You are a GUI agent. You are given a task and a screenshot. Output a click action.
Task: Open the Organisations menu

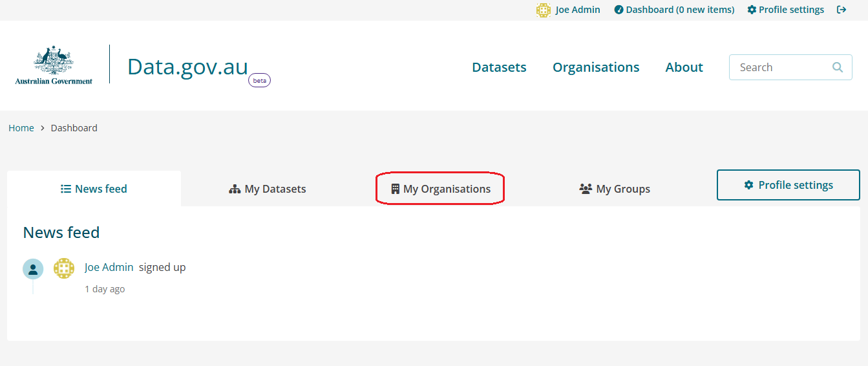[x=596, y=67]
